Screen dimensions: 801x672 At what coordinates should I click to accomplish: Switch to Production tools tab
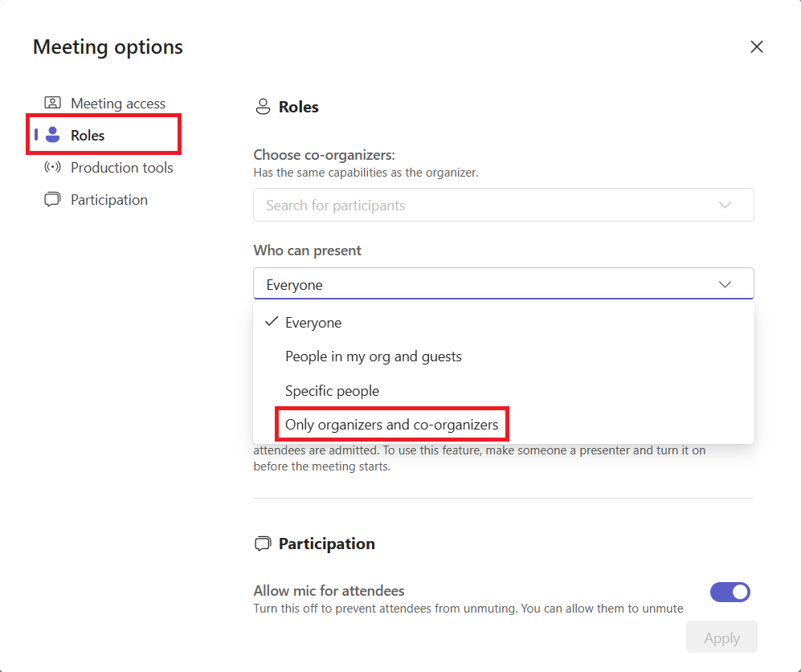(121, 167)
